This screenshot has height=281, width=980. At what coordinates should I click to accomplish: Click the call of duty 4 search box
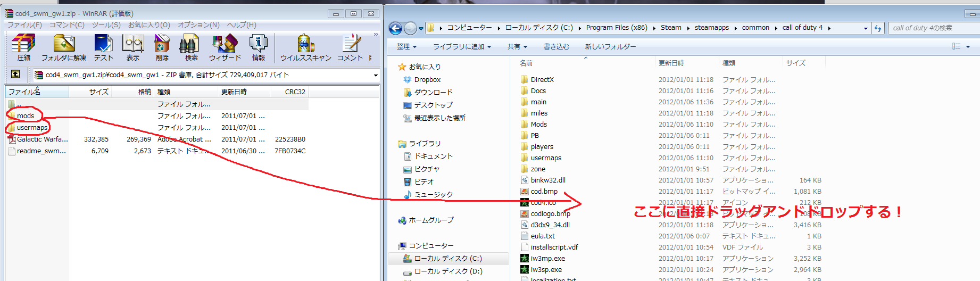(934, 28)
